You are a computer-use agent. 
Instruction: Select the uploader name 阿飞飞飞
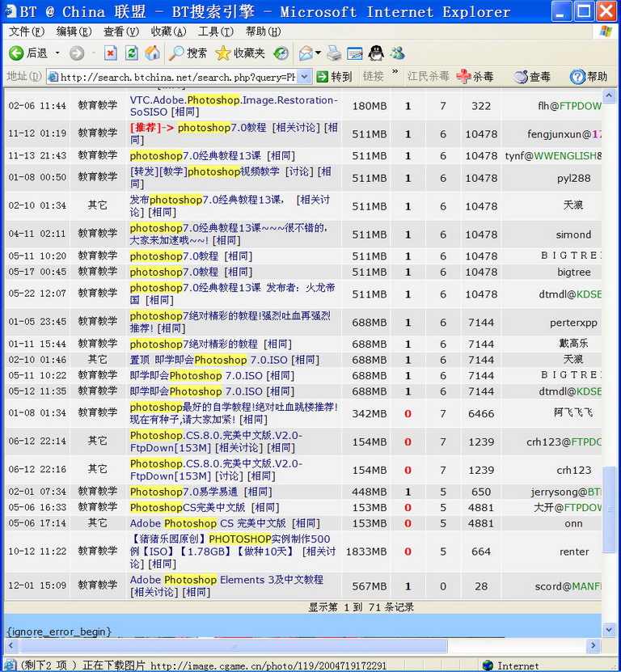[x=573, y=412]
